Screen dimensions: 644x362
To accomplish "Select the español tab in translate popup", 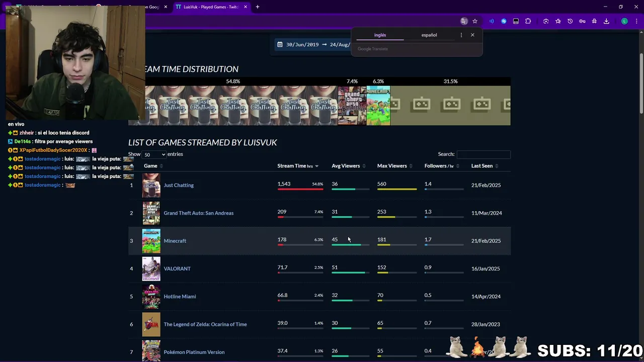I will click(429, 35).
